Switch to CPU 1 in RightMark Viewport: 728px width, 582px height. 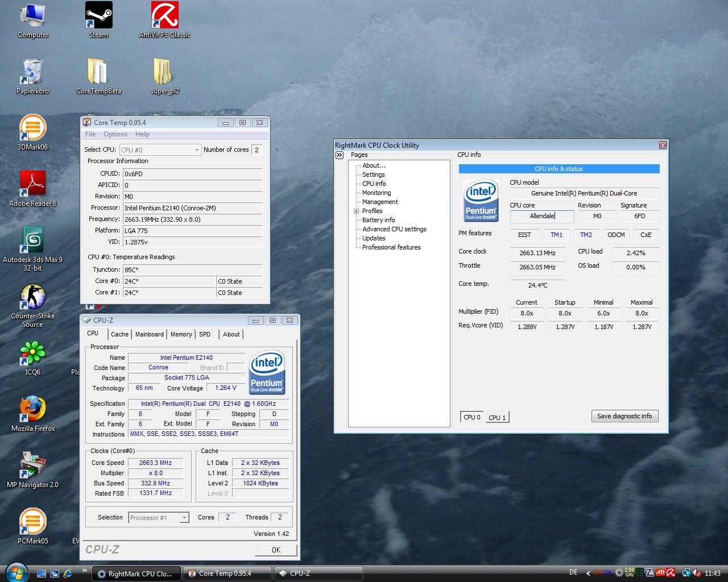pyautogui.click(x=497, y=417)
